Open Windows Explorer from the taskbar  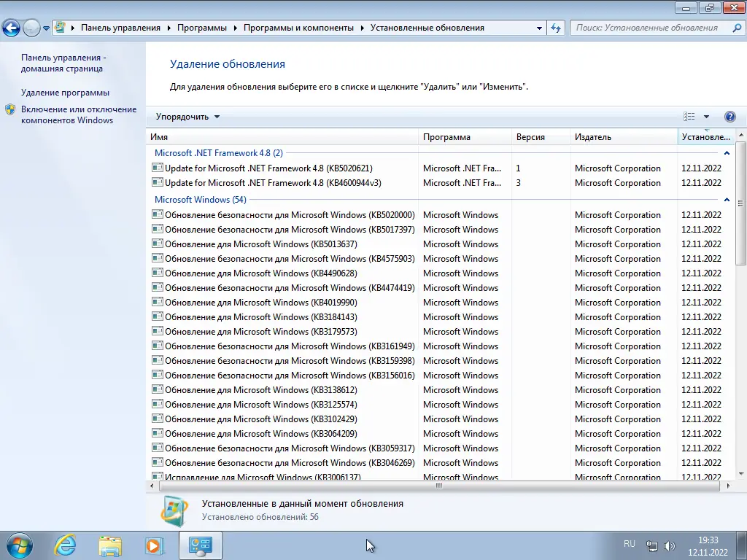click(x=109, y=545)
